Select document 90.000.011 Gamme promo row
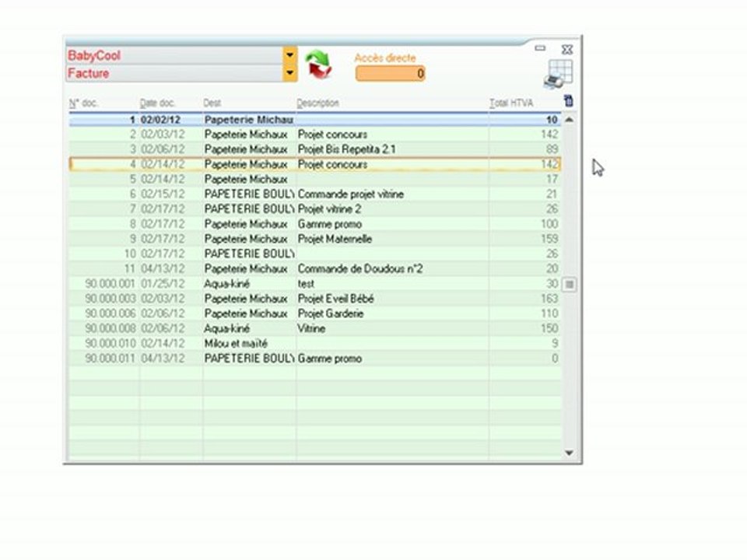The width and height of the screenshot is (747, 560). point(315,358)
